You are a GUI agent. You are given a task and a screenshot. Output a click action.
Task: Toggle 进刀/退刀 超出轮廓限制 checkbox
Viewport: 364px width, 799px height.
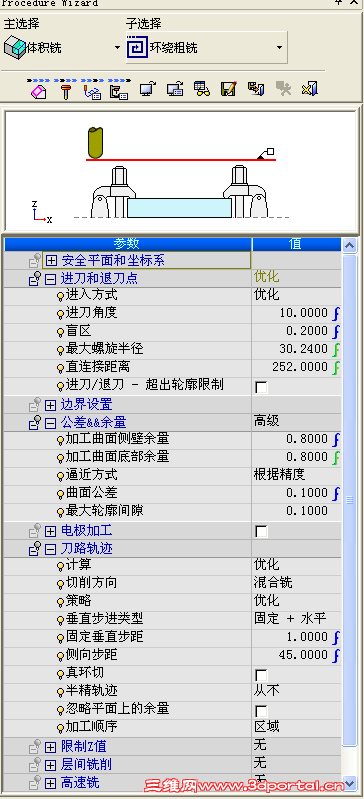coord(261,387)
